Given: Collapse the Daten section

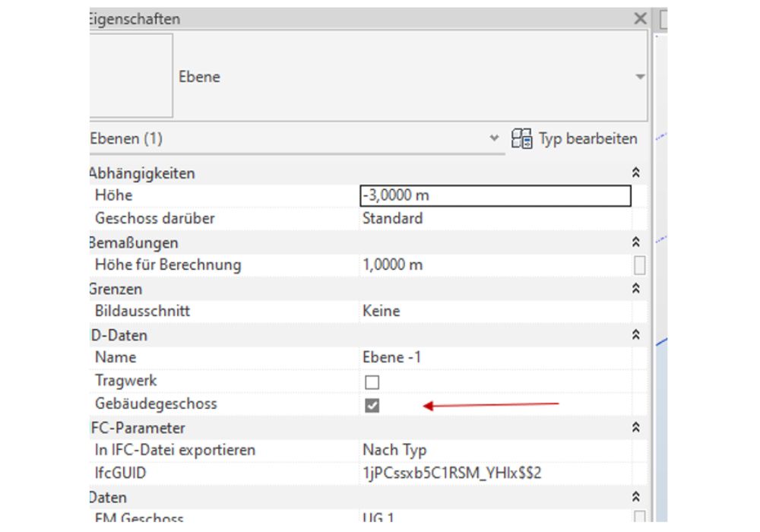Looking at the screenshot, I should (636, 496).
